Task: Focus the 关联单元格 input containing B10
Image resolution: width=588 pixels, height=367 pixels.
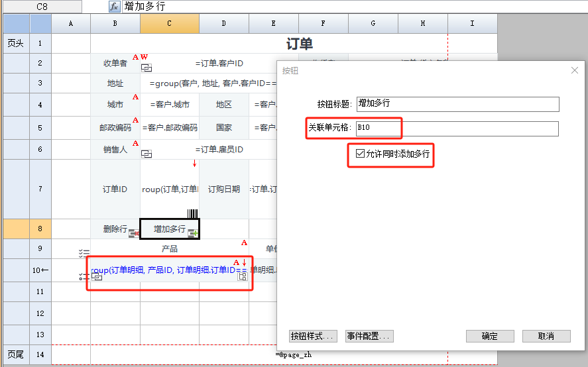Action: click(x=457, y=129)
